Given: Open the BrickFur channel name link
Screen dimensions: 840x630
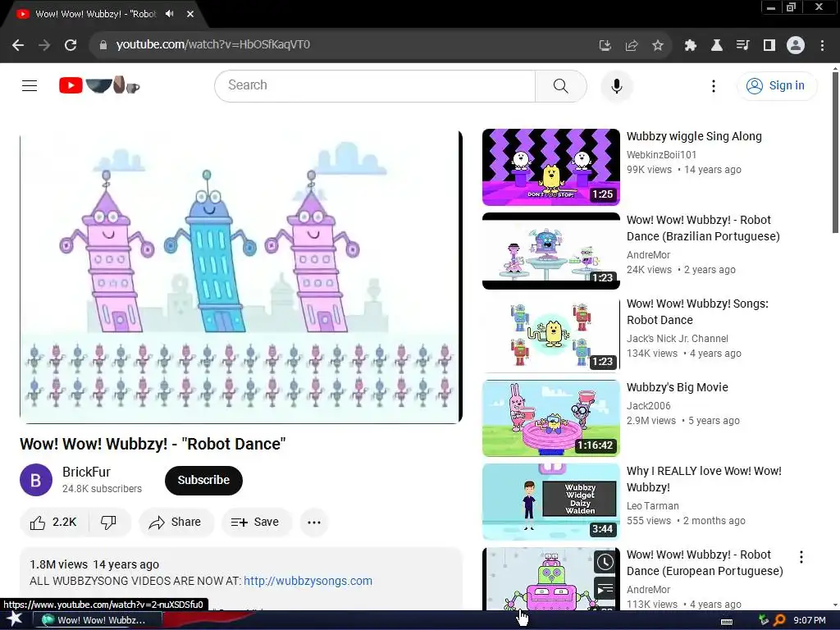Looking at the screenshot, I should [86, 472].
